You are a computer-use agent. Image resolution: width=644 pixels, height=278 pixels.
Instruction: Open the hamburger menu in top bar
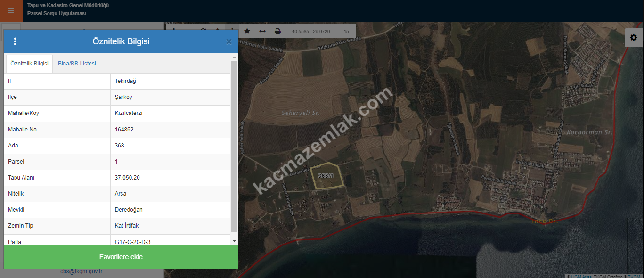click(x=11, y=10)
